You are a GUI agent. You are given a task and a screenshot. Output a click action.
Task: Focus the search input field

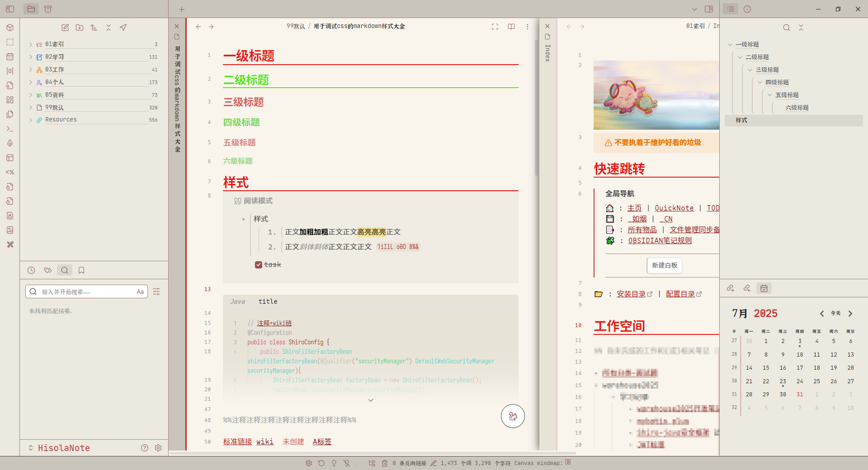point(86,291)
